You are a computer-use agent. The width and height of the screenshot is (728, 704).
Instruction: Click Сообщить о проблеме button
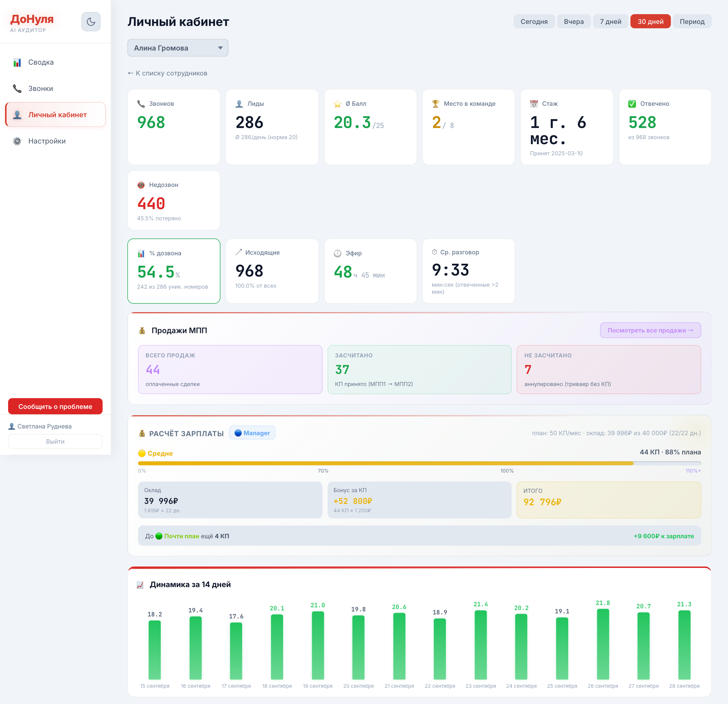[x=55, y=406]
